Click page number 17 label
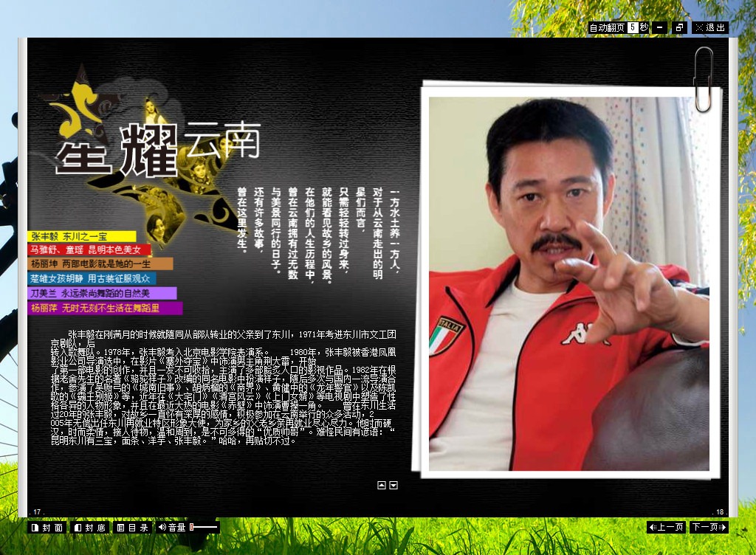Screen dimensions: 756x555 pyautogui.click(x=38, y=511)
